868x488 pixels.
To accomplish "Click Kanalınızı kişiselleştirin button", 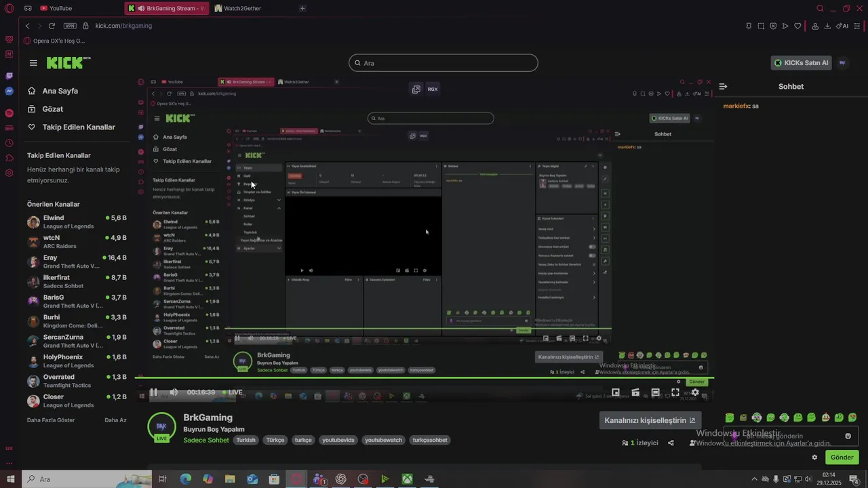I will (650, 420).
